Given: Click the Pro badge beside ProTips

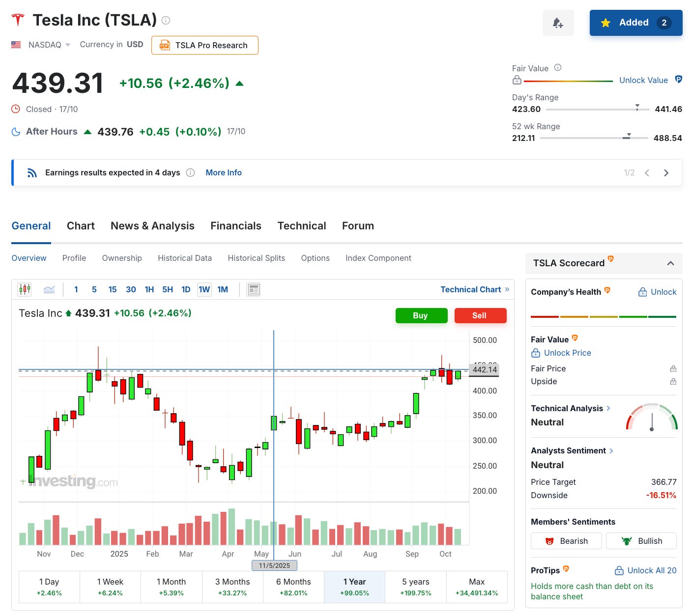Looking at the screenshot, I should 566,569.
